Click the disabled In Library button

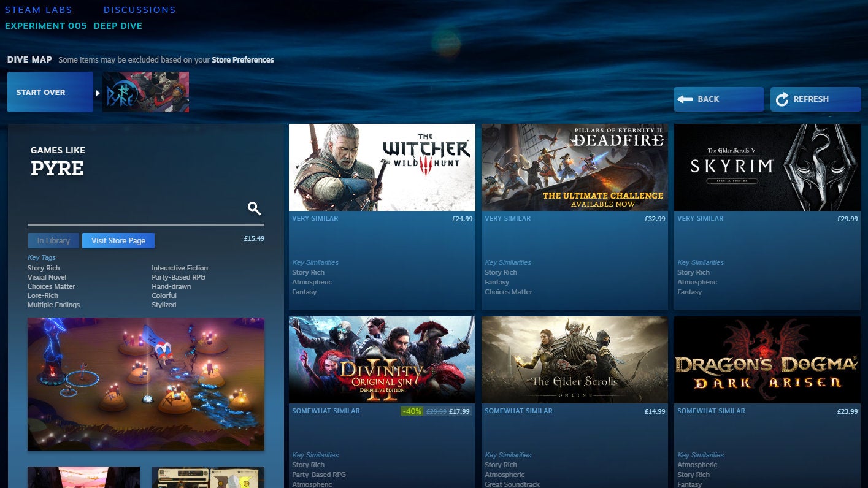(53, 240)
